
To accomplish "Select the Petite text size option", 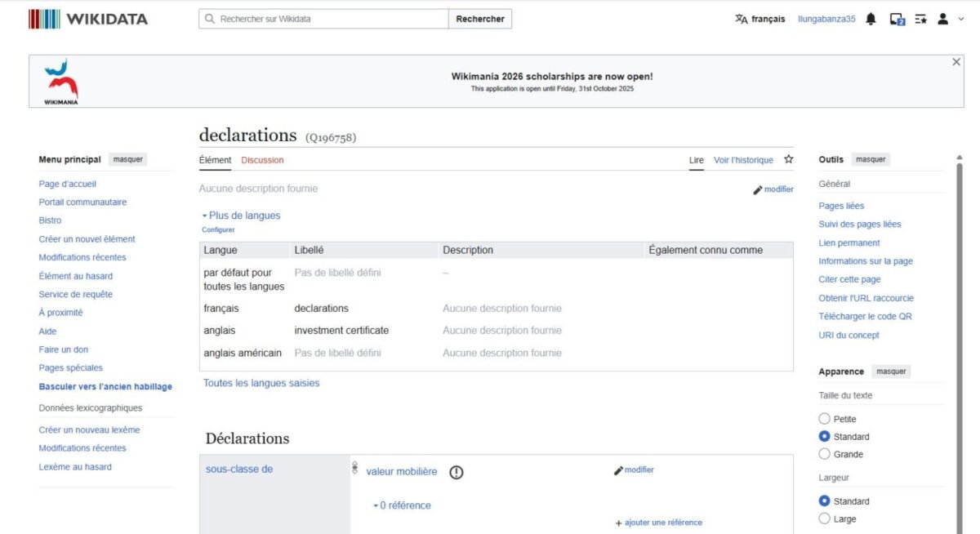I will pos(824,419).
